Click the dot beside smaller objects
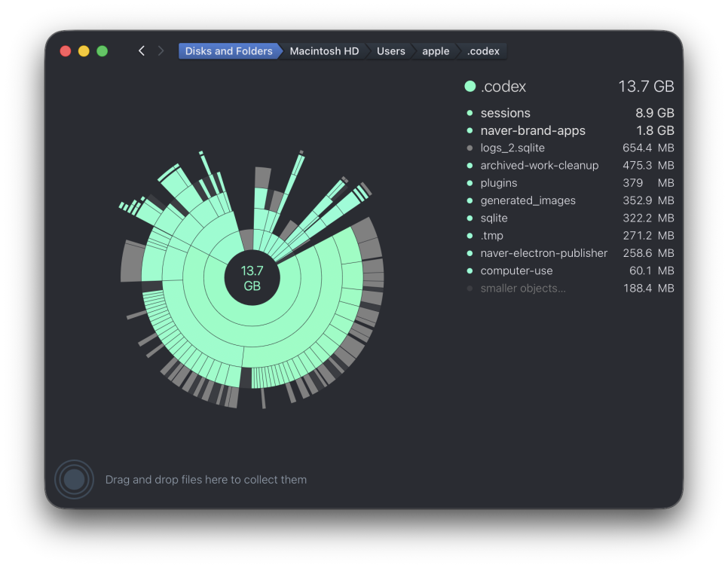 470,289
